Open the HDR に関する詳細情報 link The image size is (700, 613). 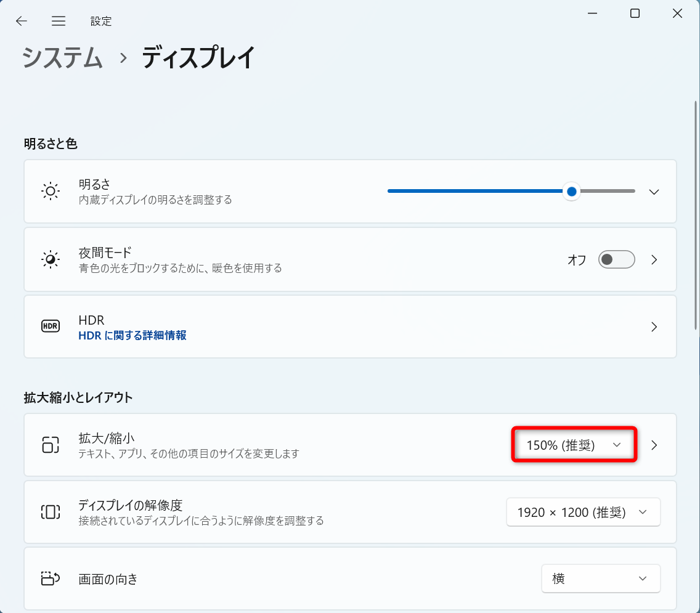pos(132,334)
